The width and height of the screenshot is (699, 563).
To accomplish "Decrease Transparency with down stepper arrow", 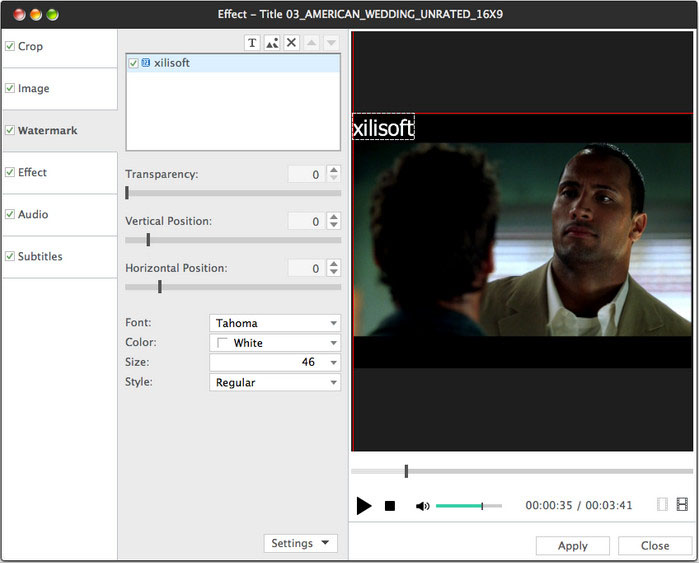I will [334, 178].
